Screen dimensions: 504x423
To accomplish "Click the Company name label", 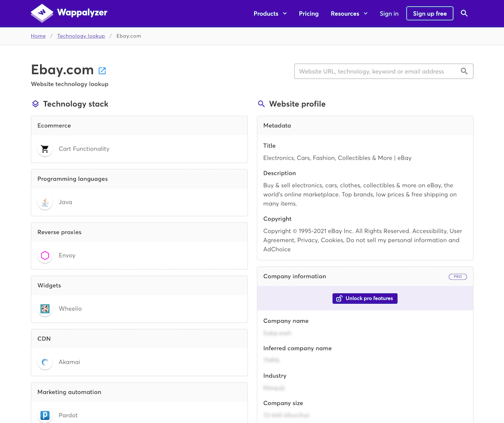I will point(286,321).
